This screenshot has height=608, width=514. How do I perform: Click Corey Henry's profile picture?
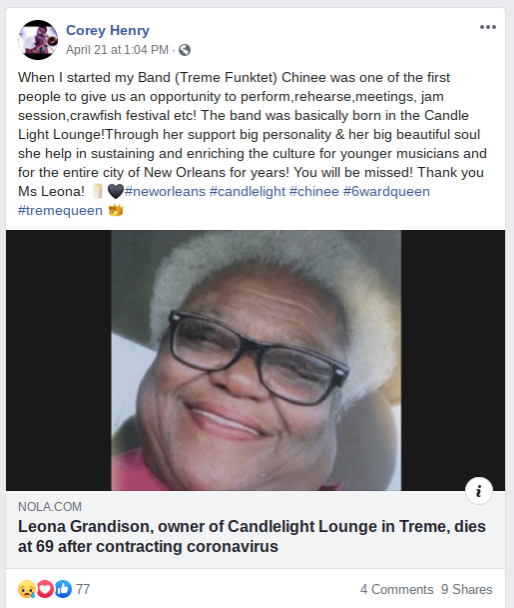[x=38, y=40]
